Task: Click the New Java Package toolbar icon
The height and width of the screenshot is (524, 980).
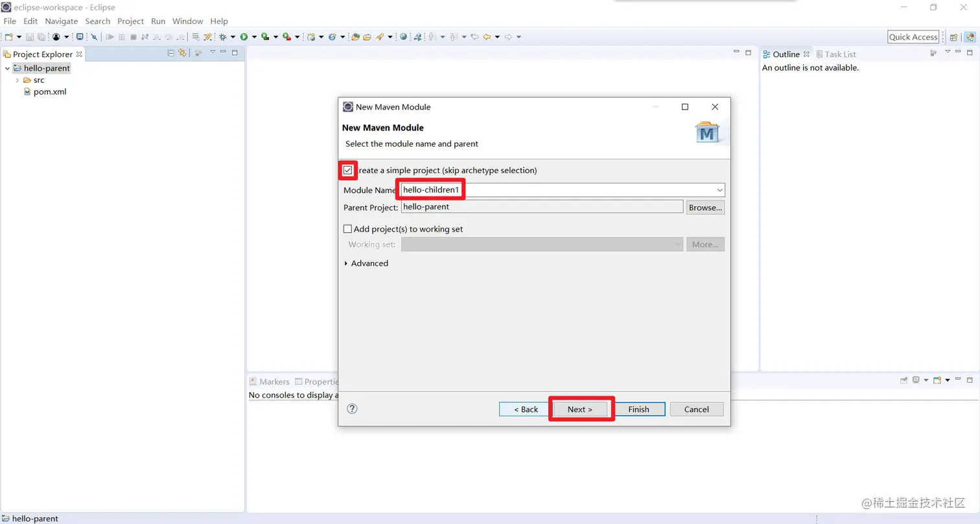Action: click(x=310, y=37)
